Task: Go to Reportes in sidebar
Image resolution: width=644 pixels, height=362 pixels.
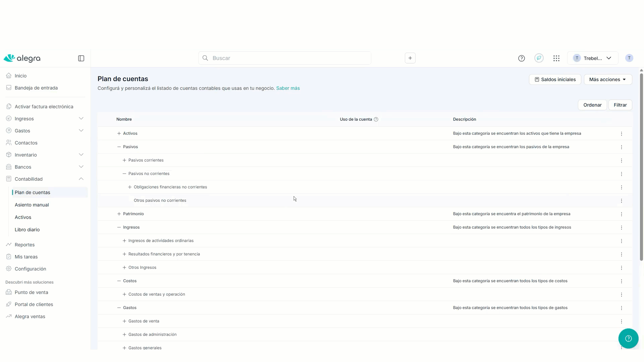Action: pos(24,245)
